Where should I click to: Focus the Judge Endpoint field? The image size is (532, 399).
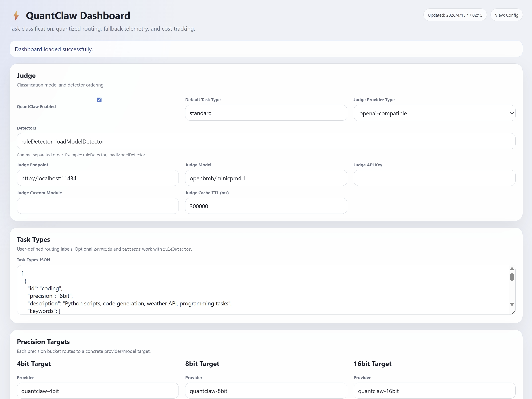click(x=97, y=178)
